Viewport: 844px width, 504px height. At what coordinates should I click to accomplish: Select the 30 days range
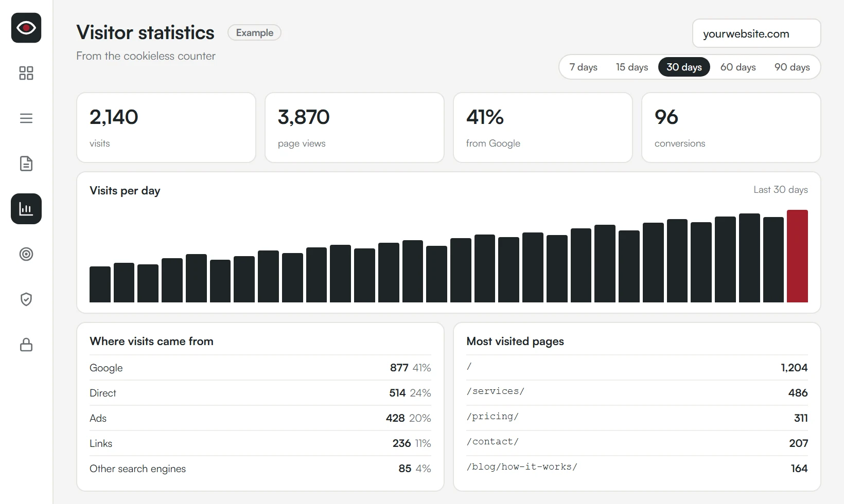point(684,67)
